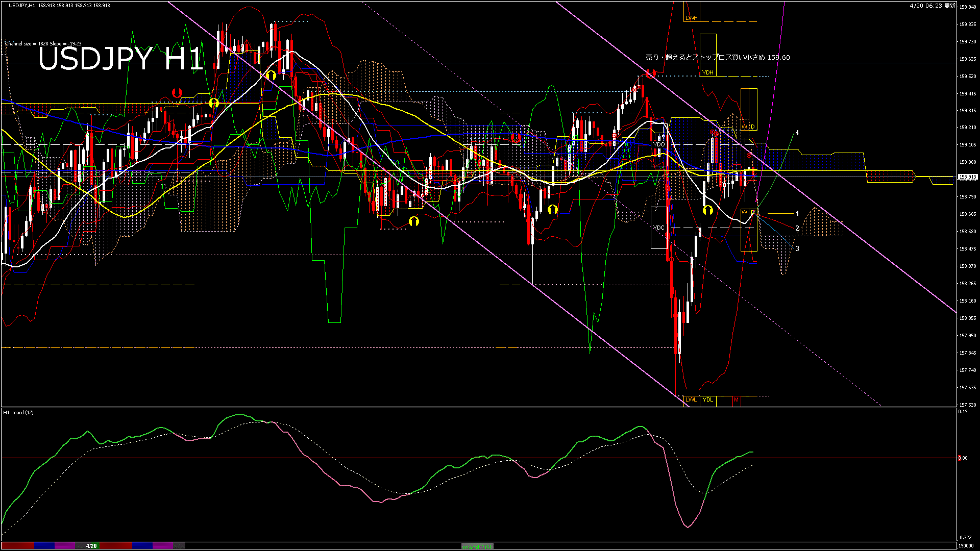The height and width of the screenshot is (551, 980).
Task: Click the red down-arrow marker at the 159.52 peak
Action: [650, 73]
